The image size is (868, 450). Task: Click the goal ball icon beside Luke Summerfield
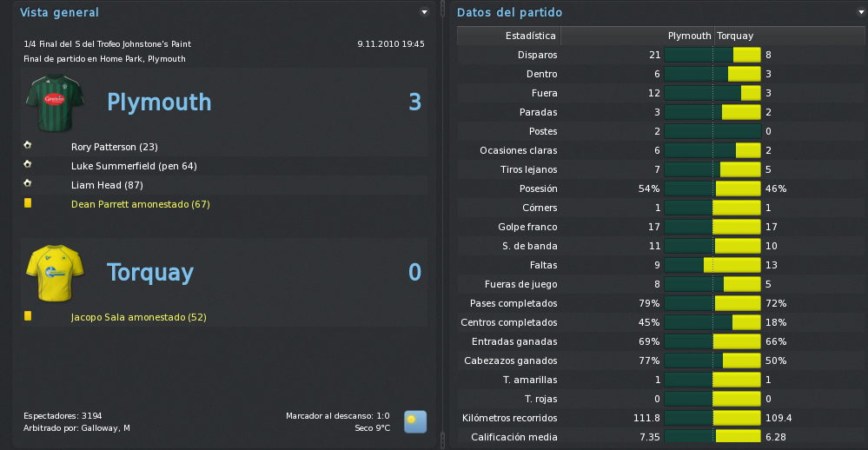click(x=28, y=164)
